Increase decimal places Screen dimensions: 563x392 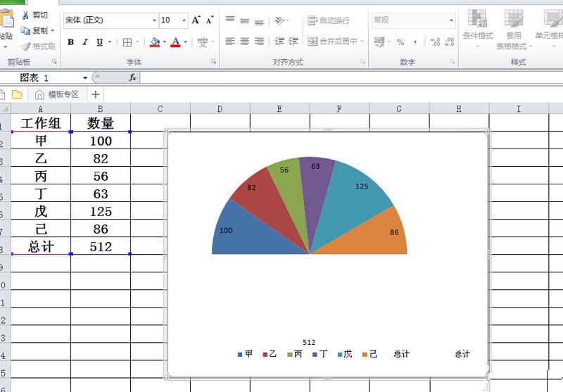point(435,42)
